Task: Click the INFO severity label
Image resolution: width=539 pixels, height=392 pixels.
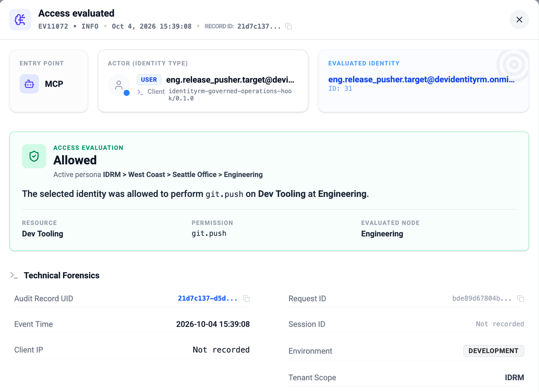Action: [90, 26]
